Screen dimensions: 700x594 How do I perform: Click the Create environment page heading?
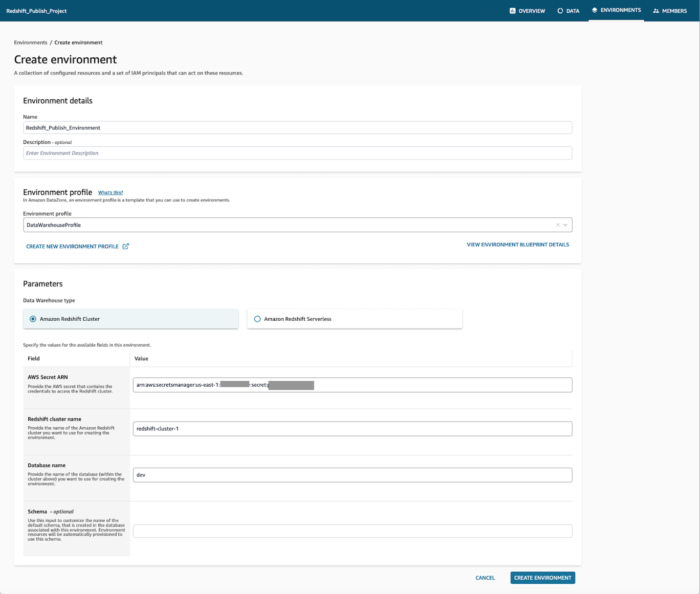[x=66, y=60]
